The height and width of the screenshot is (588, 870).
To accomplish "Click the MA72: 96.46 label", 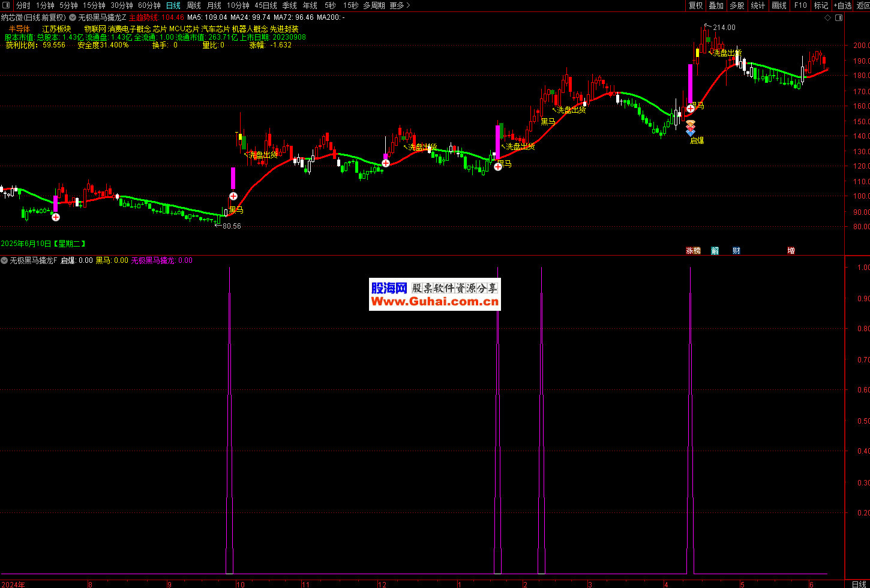I will (x=293, y=17).
